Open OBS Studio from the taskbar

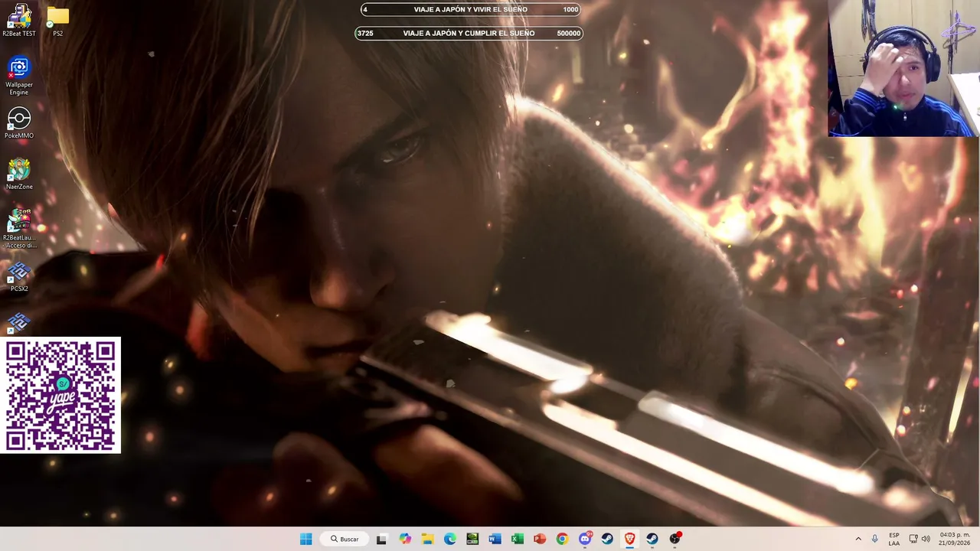(675, 539)
